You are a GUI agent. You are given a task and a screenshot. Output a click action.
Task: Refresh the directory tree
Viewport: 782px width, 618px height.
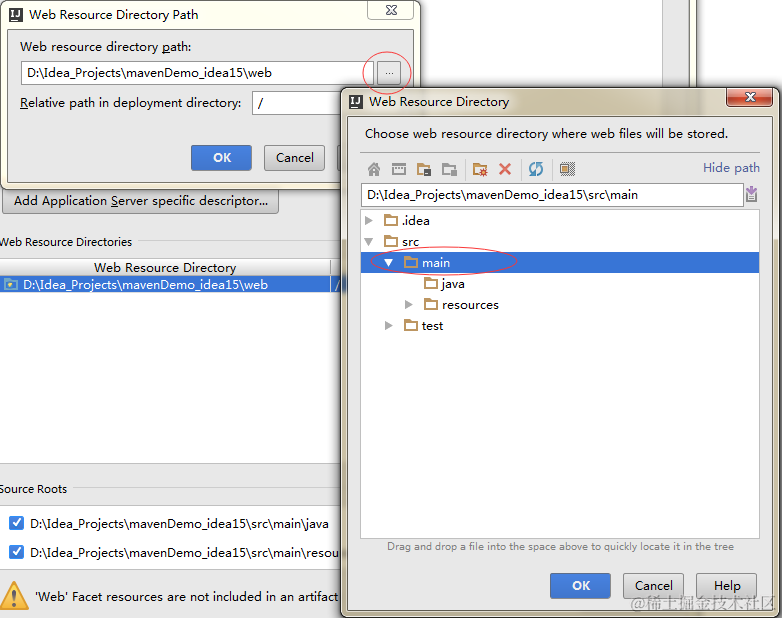point(536,169)
